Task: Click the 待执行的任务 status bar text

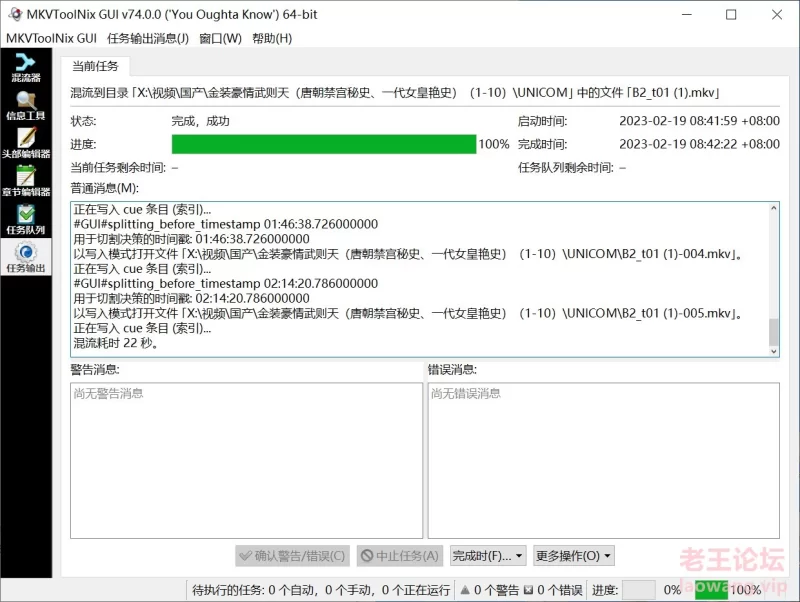Action: pos(321,590)
